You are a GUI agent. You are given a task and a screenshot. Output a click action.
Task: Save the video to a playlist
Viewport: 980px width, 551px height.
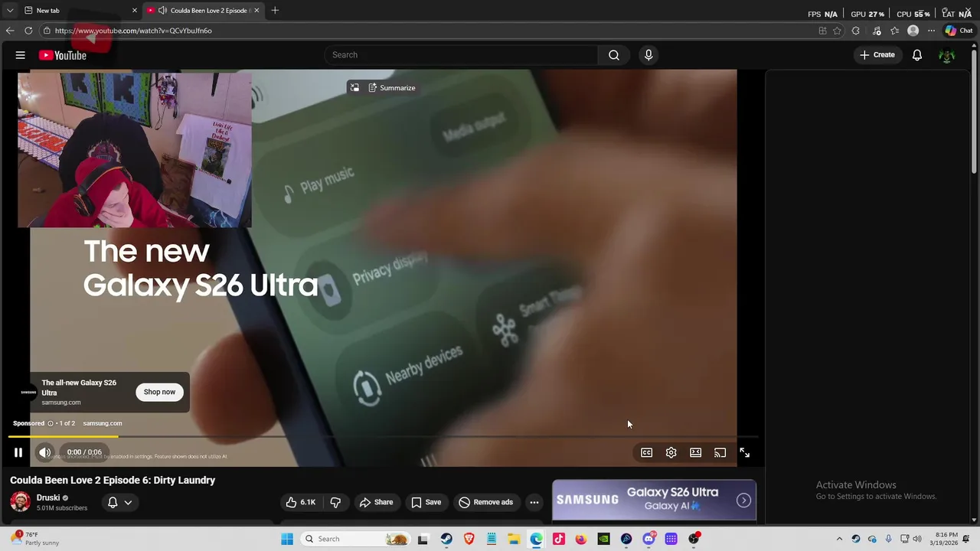[426, 502]
